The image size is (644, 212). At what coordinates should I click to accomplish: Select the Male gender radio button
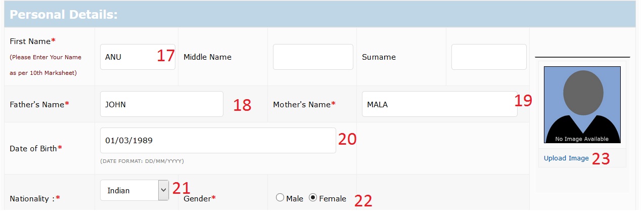tap(280, 198)
